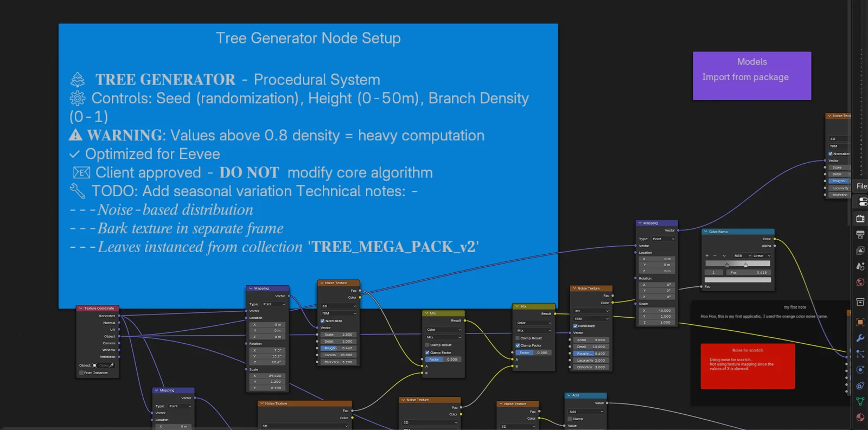Click the Tree Generator Node Setup title
This screenshot has height=430, width=868.
click(308, 38)
